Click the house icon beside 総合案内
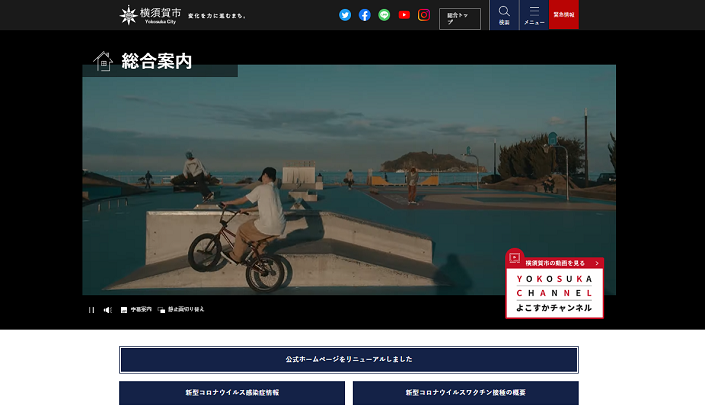Image resolution: width=705 pixels, height=415 pixels. 102,61
